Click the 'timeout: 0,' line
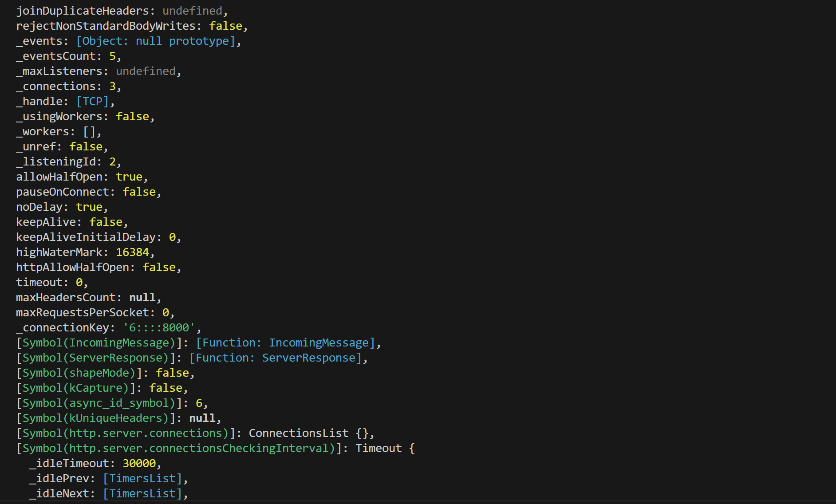The image size is (836, 504). pyautogui.click(x=52, y=283)
